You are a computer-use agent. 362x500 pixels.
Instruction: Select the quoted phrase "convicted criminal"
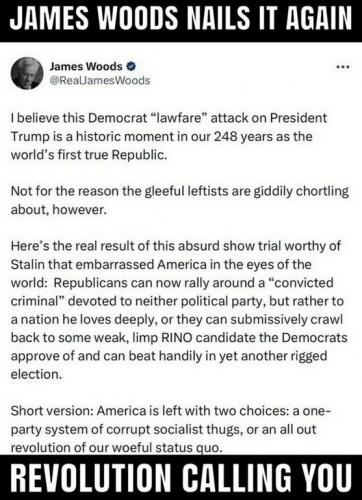click(172, 292)
